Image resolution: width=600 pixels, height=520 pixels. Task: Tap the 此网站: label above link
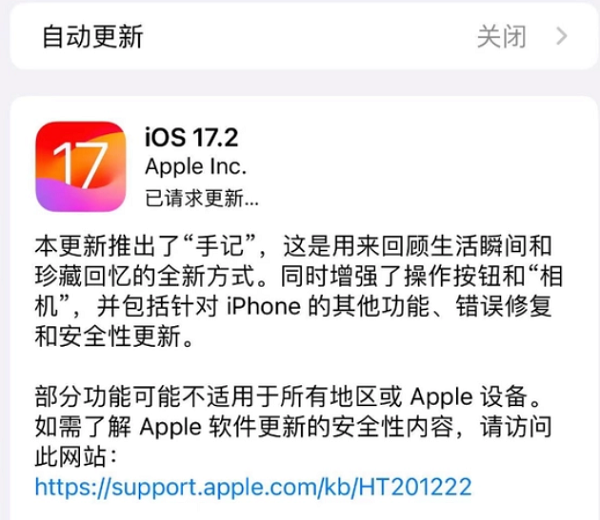click(x=75, y=456)
